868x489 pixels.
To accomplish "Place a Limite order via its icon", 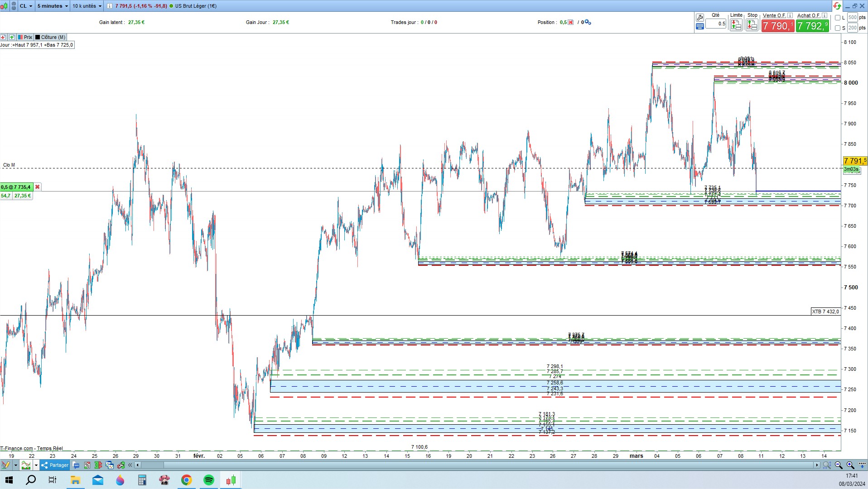I will (736, 25).
